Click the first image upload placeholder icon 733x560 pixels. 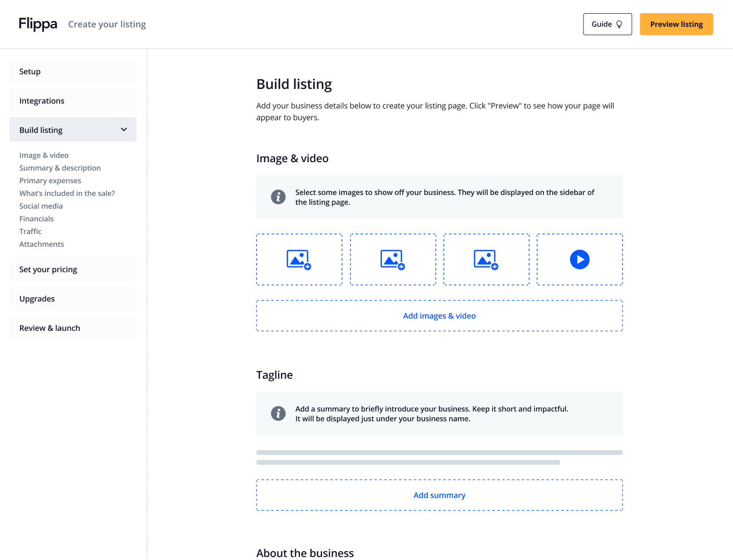tap(299, 259)
